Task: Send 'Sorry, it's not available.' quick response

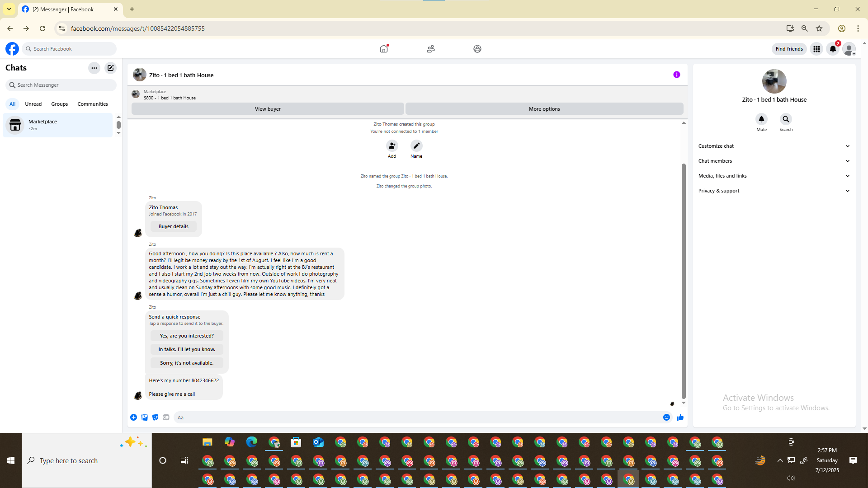Action: 187,363
